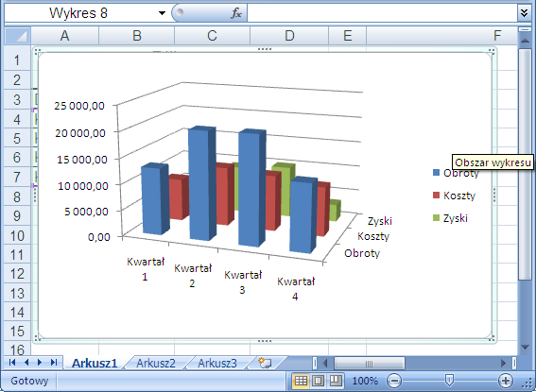Select column F header

coord(441,36)
